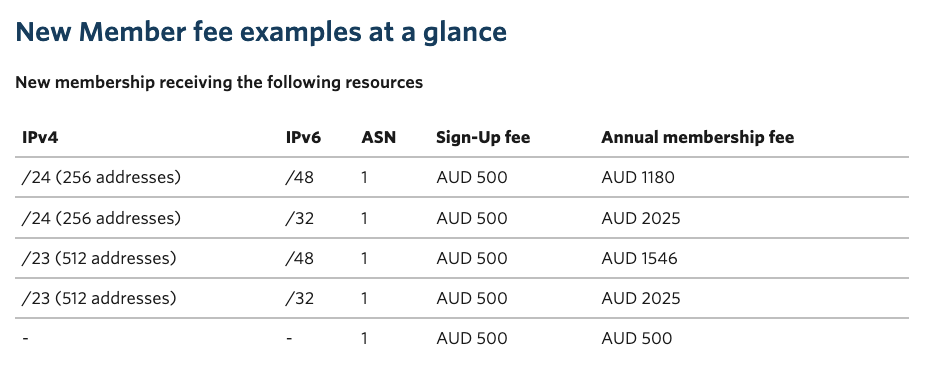
Task: Select the AUD 1180 annual fee cell
Action: pos(638,177)
